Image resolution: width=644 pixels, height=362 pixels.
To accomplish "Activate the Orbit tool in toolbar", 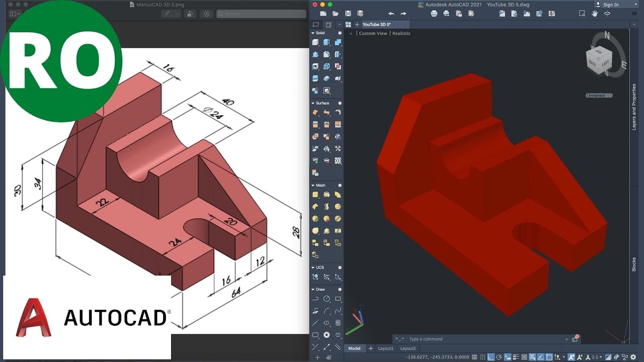I will [607, 14].
